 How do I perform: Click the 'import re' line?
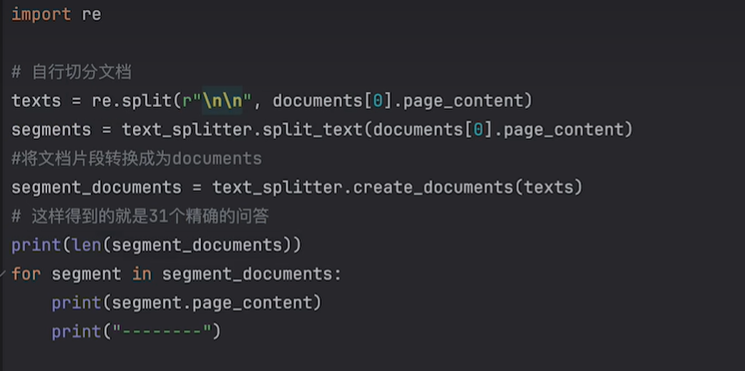point(56,14)
